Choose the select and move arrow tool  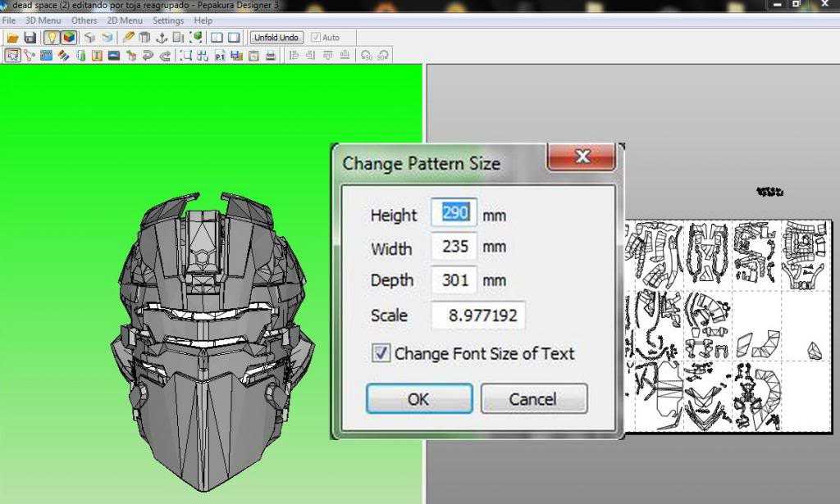(12, 55)
